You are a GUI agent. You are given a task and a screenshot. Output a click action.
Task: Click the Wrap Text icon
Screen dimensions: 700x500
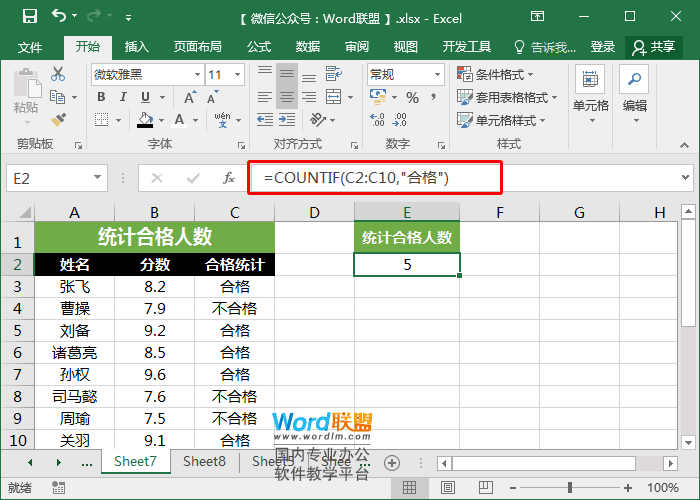click(x=333, y=74)
